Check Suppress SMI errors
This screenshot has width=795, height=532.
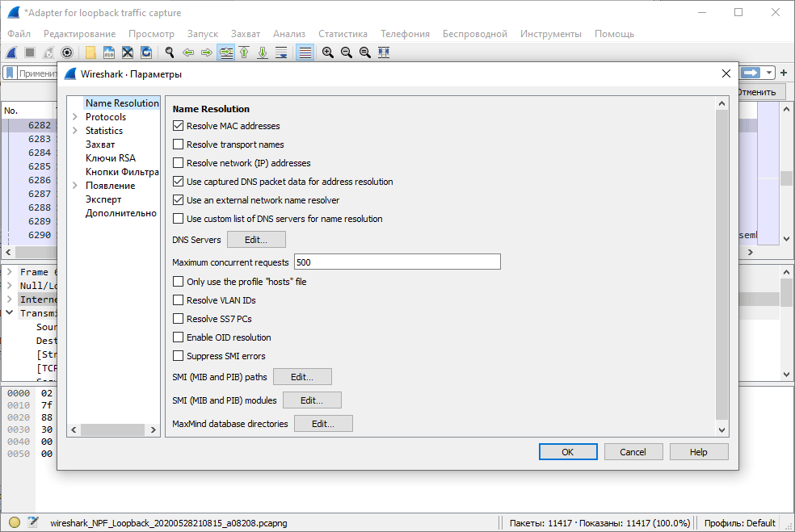point(178,356)
